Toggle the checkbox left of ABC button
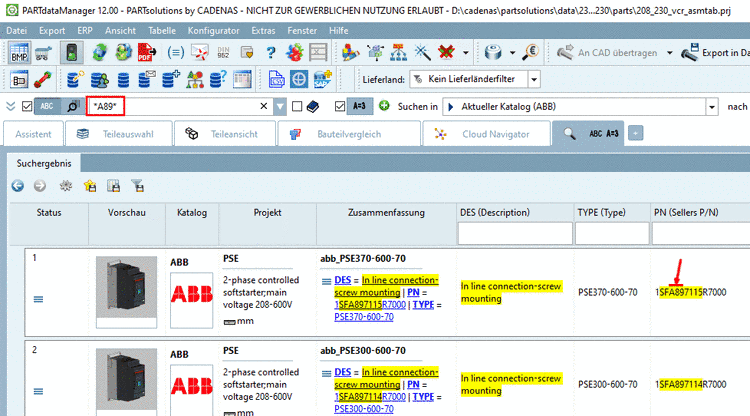 pyautogui.click(x=27, y=106)
